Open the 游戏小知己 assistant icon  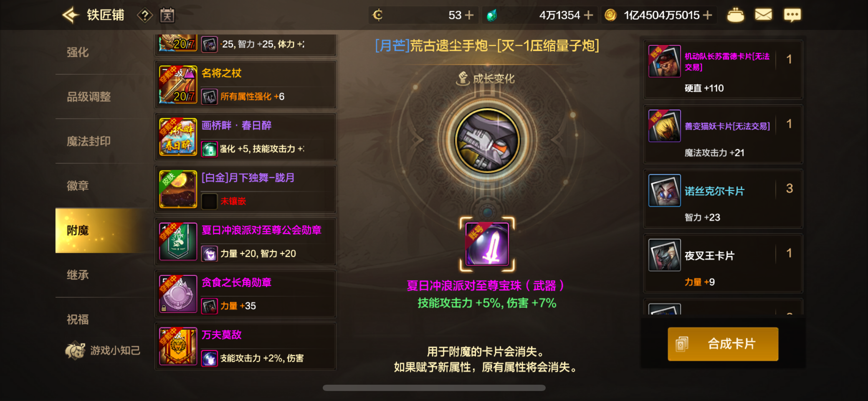point(75,350)
